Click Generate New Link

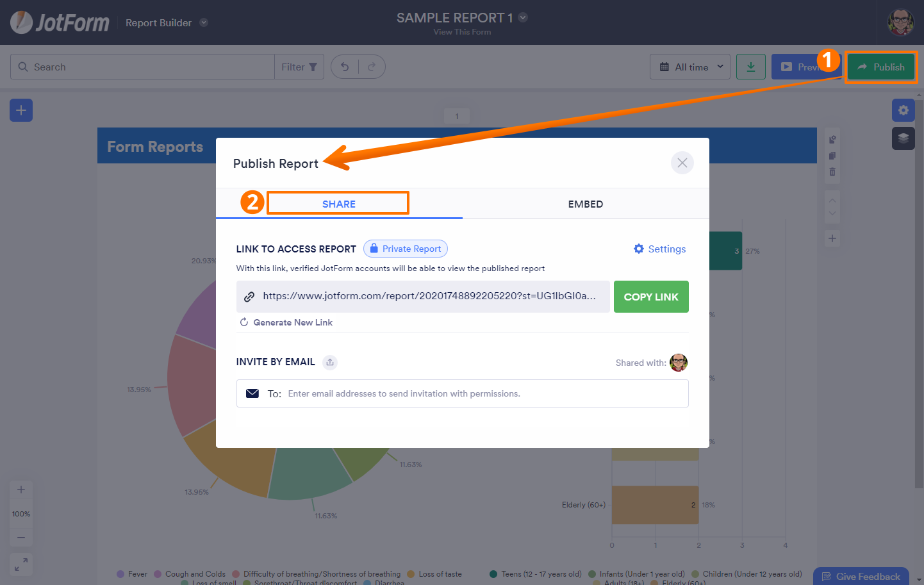pos(286,322)
